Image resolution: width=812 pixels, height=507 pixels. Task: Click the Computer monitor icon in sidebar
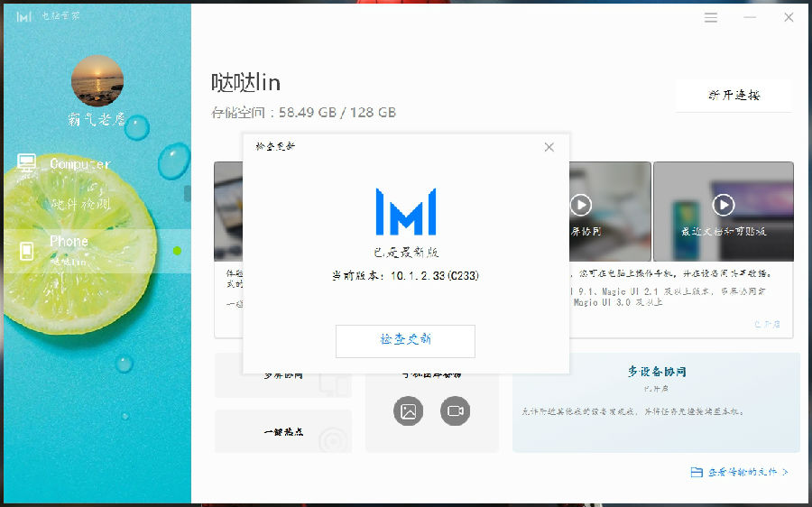[27, 164]
